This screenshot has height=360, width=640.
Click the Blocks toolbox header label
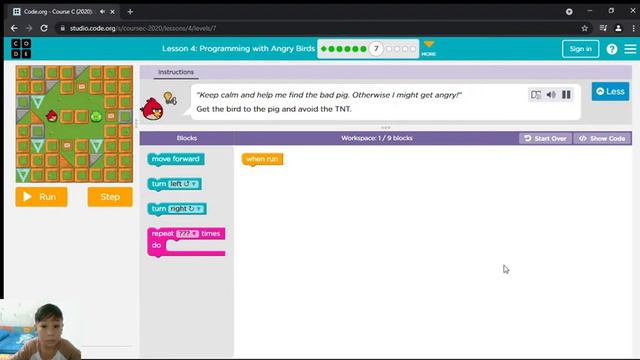187,138
